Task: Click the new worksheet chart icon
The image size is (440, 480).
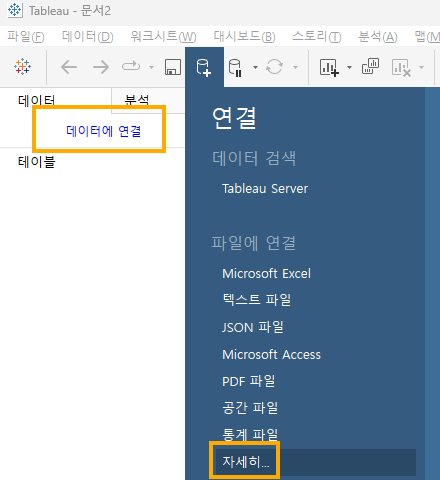Action: tap(329, 67)
